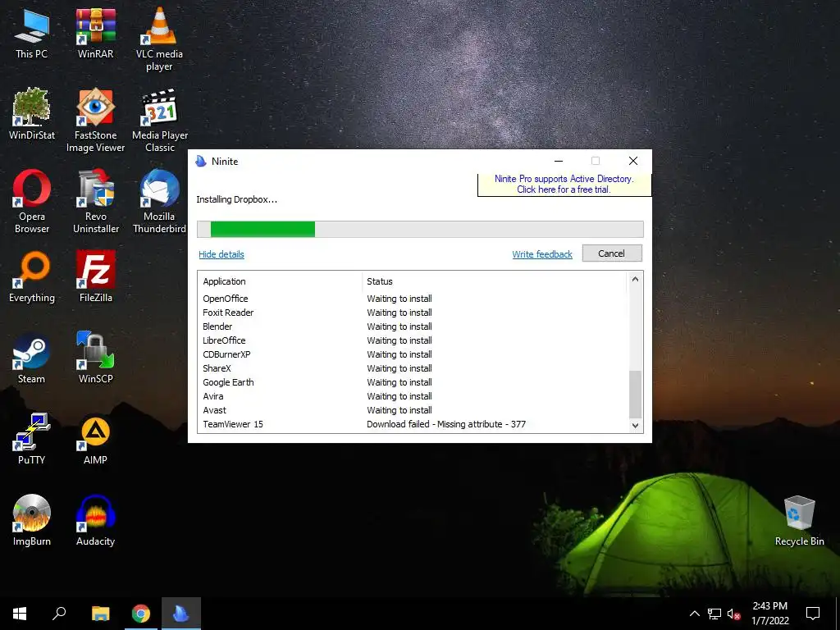This screenshot has height=630, width=840.
Task: Select CDBurnerXP row
Action: click(413, 354)
